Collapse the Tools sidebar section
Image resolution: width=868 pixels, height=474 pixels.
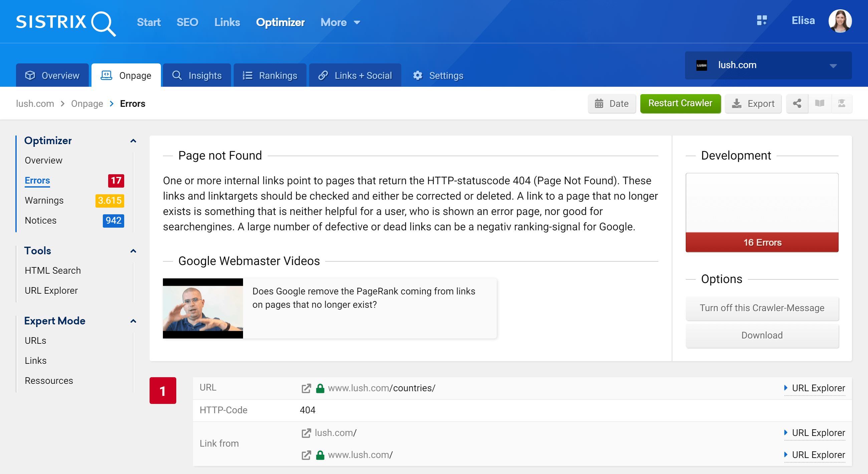tap(133, 251)
